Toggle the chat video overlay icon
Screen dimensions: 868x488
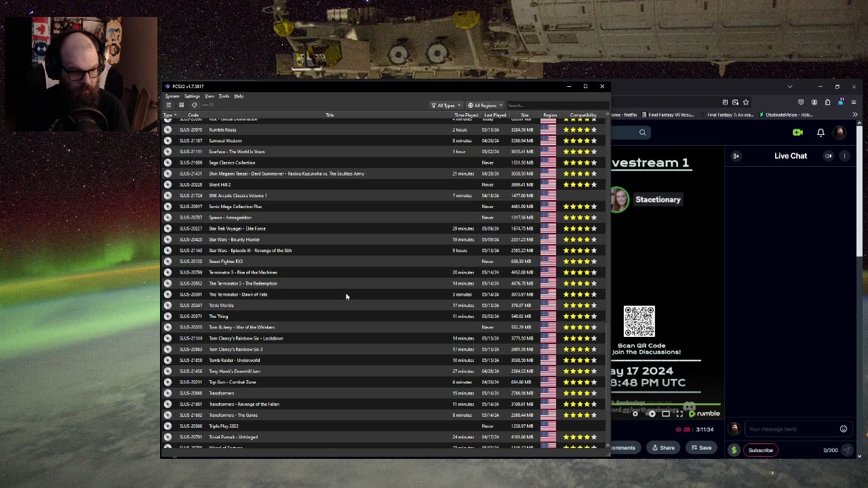pos(828,156)
